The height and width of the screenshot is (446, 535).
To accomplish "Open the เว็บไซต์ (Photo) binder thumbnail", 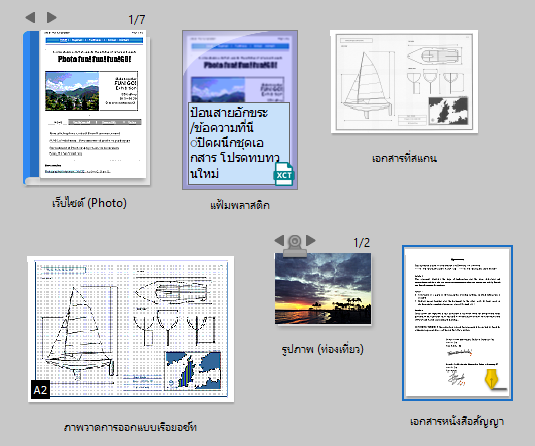I will pyautogui.click(x=87, y=107).
